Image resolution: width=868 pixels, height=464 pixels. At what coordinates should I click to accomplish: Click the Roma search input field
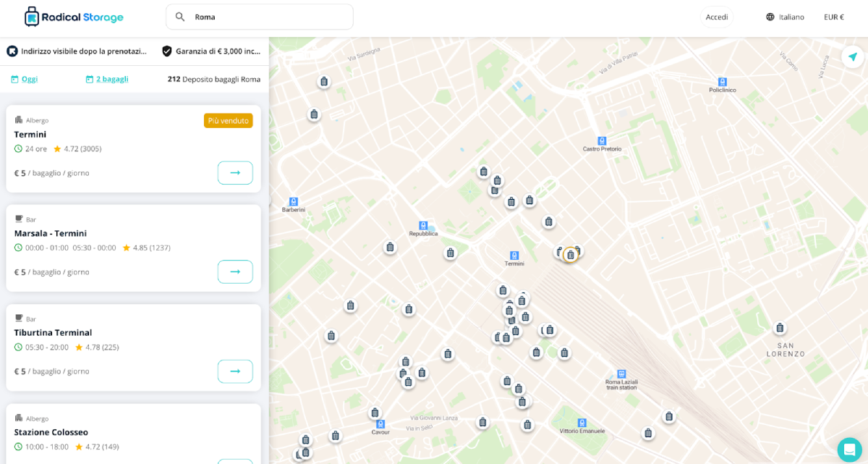tap(260, 17)
